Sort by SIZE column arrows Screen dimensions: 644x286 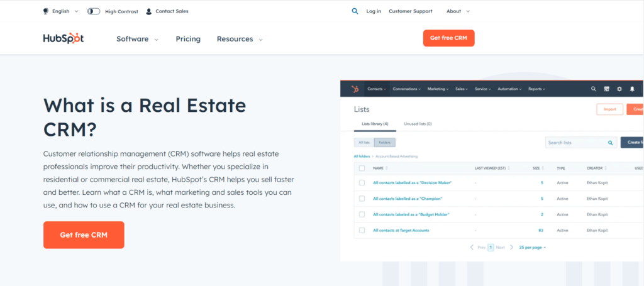[543, 168]
